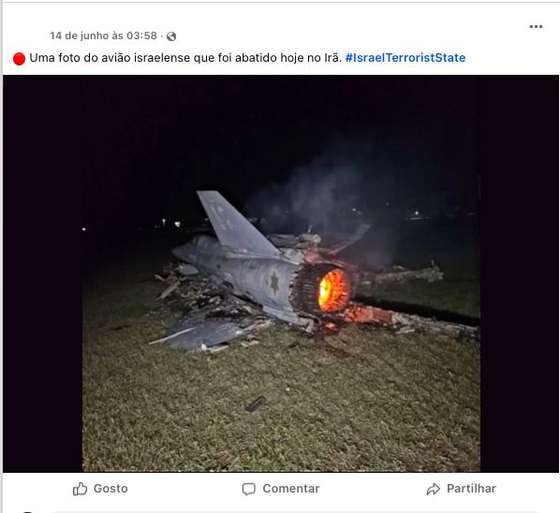Follow the #IsraelTerroristState hashtag
Screen dimensions: 560x513
[x=405, y=58]
